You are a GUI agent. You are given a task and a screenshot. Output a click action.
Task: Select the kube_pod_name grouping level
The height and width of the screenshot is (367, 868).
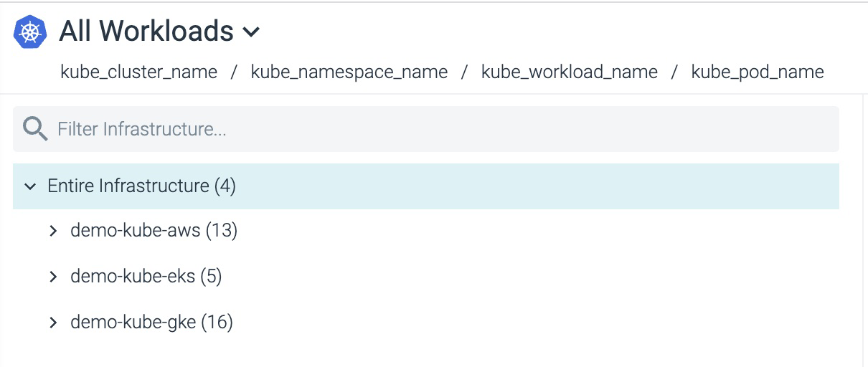point(758,72)
